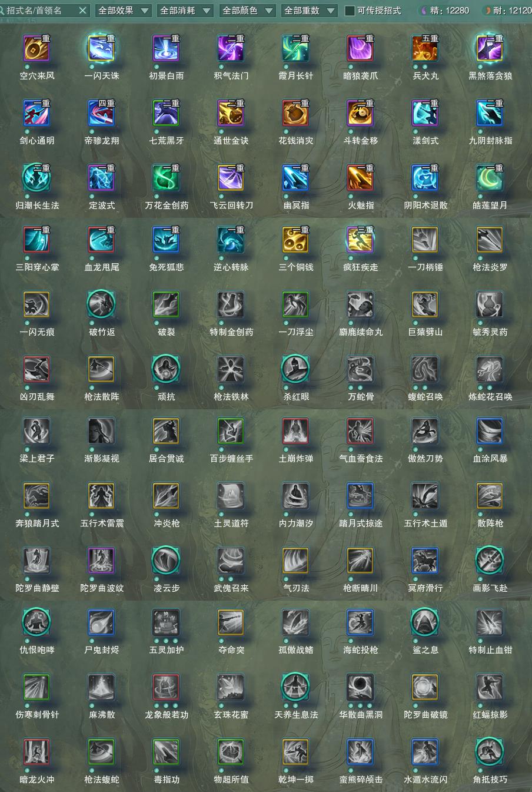Click the 万花金创药 skill icon
The width and height of the screenshot is (532, 792).
coord(166,178)
